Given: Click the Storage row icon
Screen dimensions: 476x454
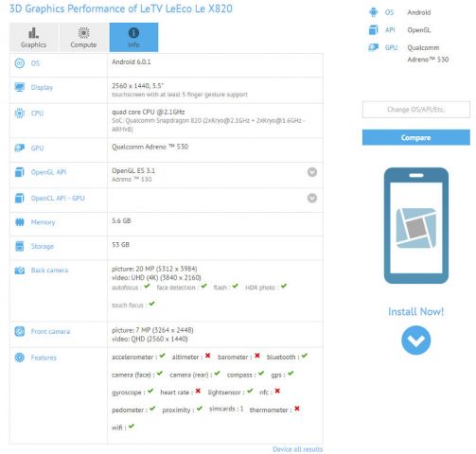Looking at the screenshot, I should pos(20,246).
